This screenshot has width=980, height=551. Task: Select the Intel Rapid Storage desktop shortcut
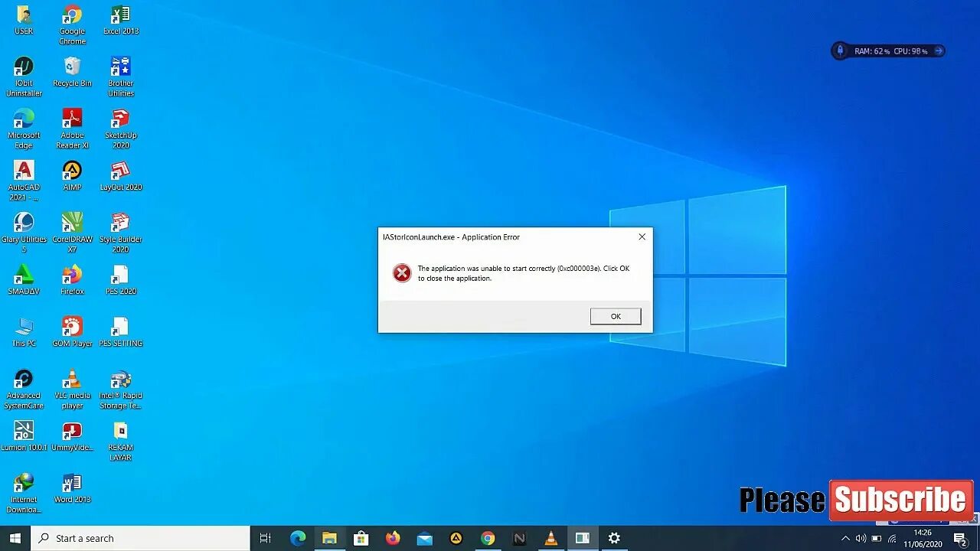point(121,390)
